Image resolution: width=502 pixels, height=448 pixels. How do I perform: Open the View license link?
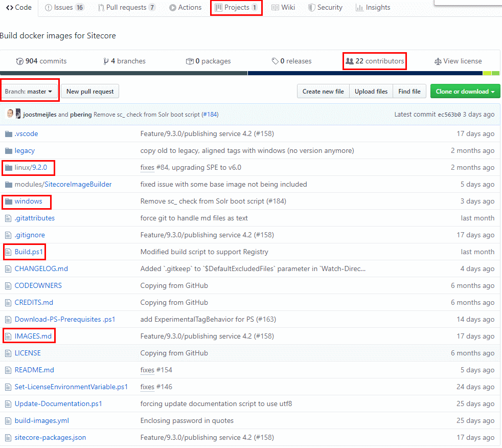[x=458, y=61]
